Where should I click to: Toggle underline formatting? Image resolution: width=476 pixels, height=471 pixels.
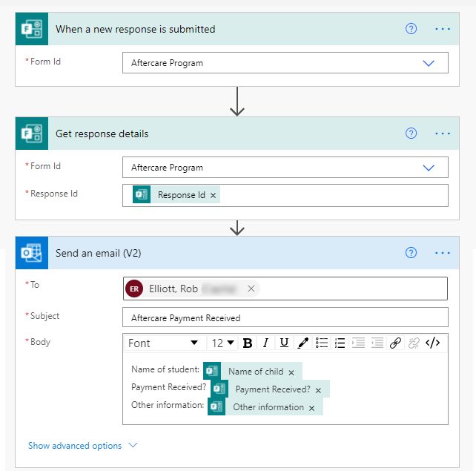[284, 343]
